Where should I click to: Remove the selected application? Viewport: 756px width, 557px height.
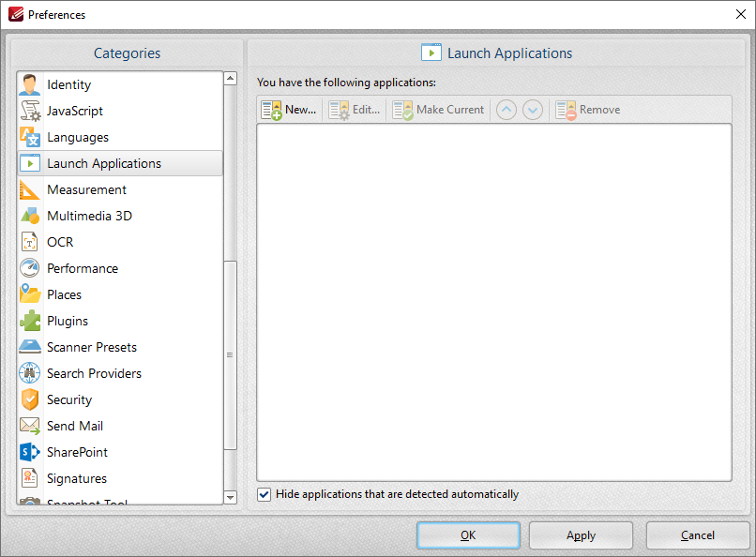(x=587, y=110)
